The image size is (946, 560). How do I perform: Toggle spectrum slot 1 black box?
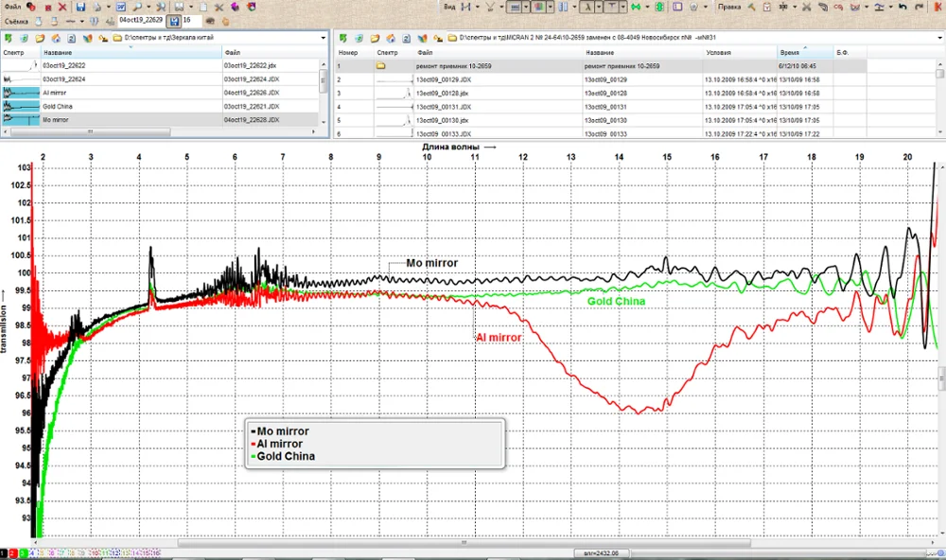(x=4, y=552)
